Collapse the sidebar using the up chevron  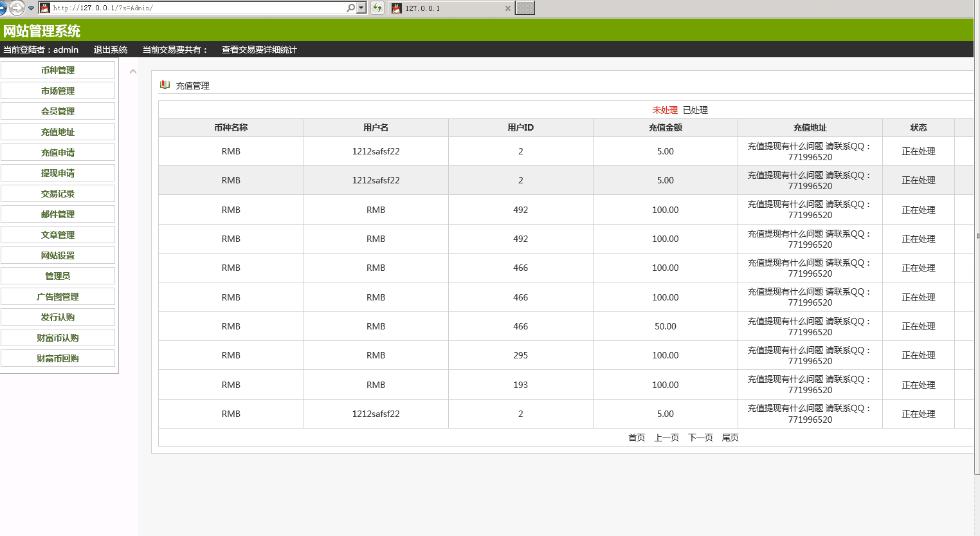point(133,71)
